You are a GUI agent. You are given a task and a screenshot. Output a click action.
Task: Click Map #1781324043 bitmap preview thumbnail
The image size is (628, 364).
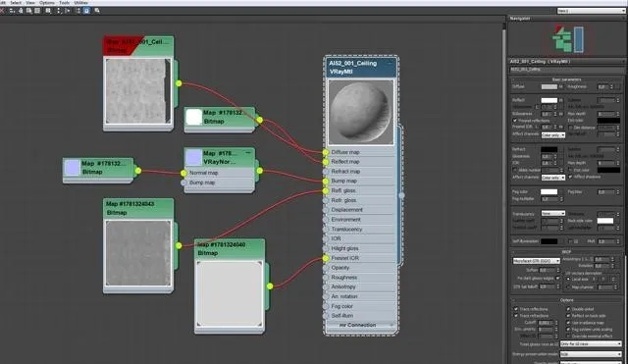tap(138, 253)
